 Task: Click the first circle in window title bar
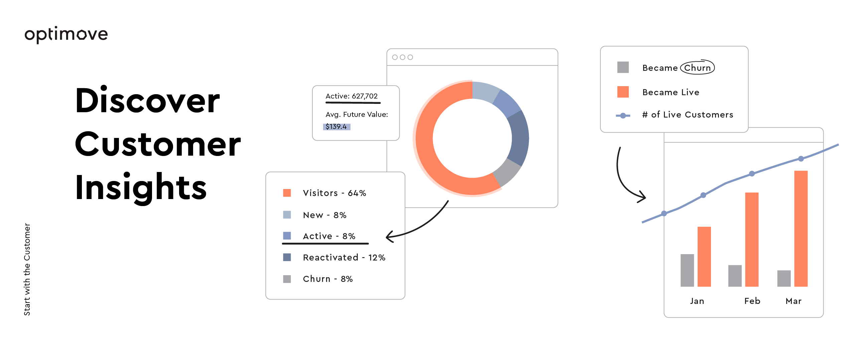coord(395,57)
